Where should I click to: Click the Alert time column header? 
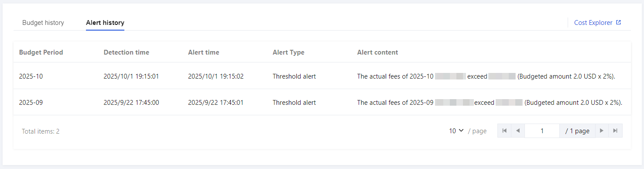(x=204, y=52)
